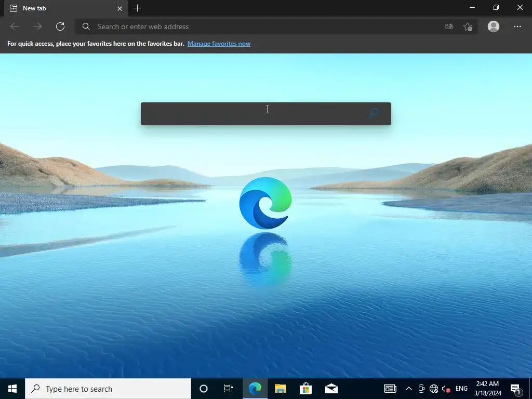The width and height of the screenshot is (532, 399).
Task: Click the browser Forward arrow
Action: pos(37,26)
